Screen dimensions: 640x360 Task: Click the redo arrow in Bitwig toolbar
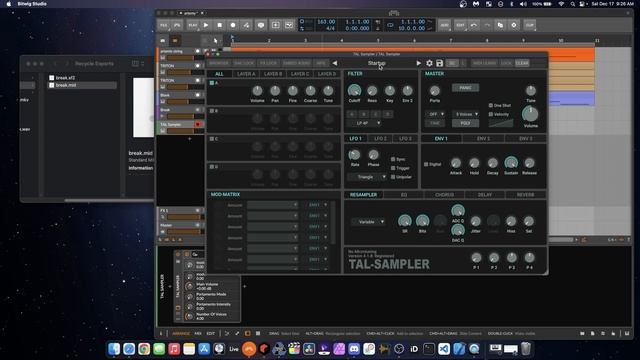click(487, 25)
